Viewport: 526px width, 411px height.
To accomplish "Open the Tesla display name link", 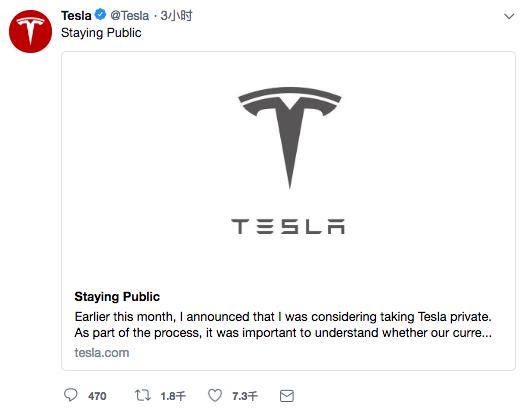I will (x=76, y=15).
